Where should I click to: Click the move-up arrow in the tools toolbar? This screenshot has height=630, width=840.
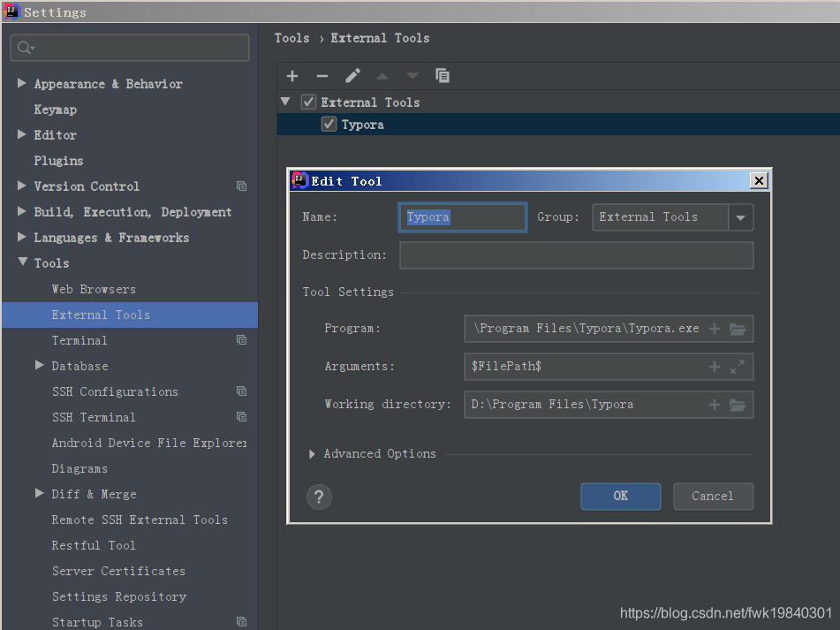pos(382,76)
